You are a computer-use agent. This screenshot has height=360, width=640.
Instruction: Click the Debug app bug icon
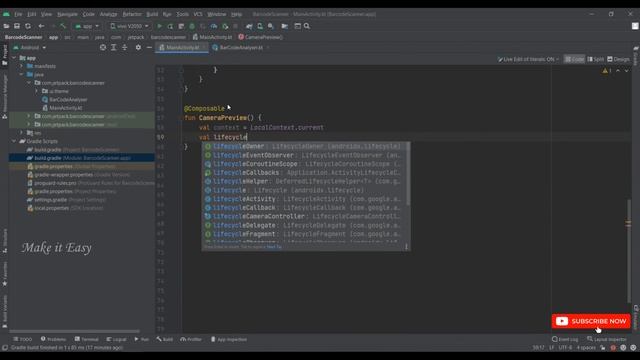click(x=192, y=26)
